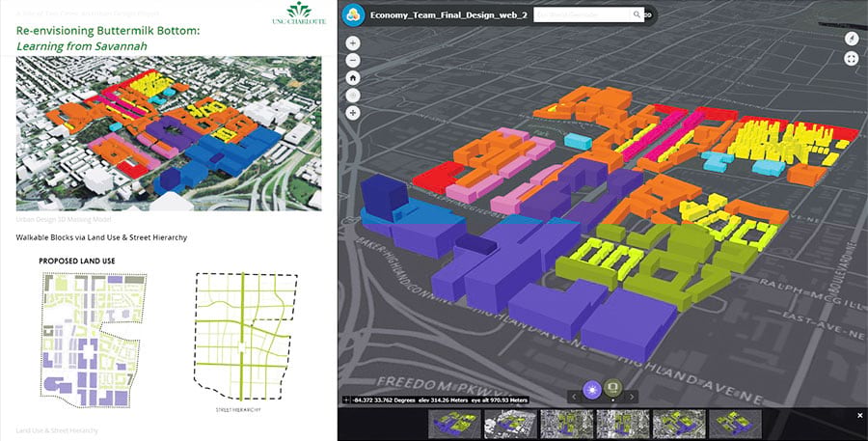Close the bookmark thumbnail strip
This screenshot has width=868, height=441.
(859, 416)
